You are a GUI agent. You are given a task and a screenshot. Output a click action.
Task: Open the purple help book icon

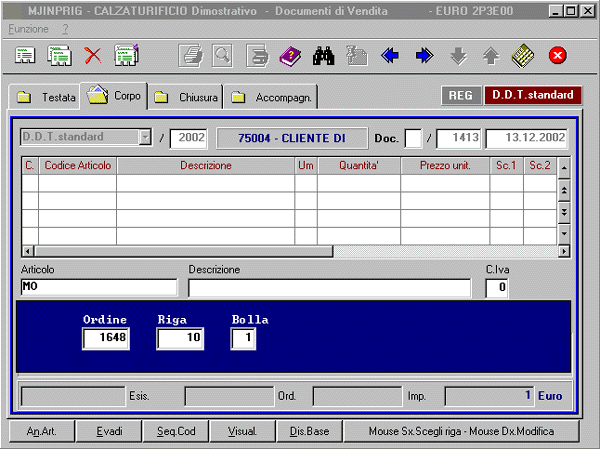pos(290,56)
